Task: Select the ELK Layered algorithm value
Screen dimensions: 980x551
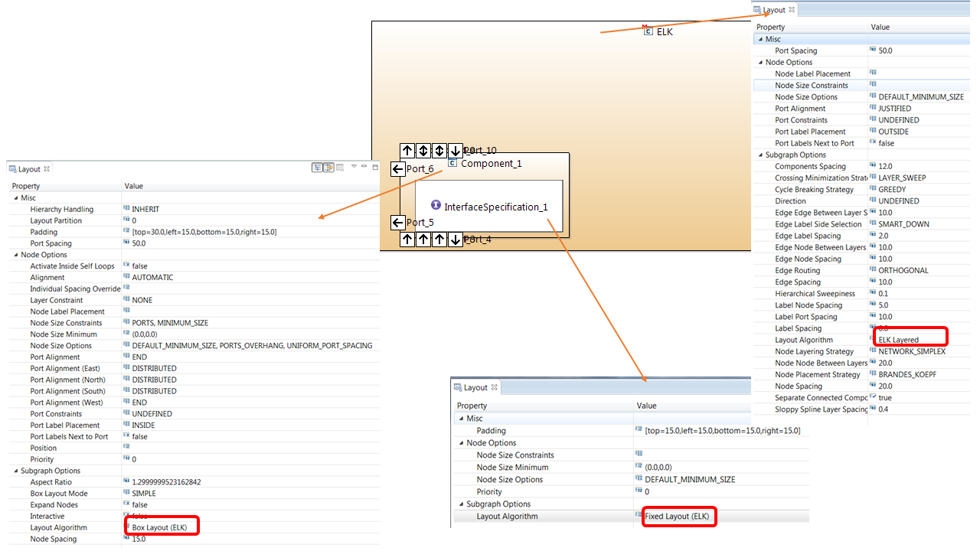Action: click(899, 340)
